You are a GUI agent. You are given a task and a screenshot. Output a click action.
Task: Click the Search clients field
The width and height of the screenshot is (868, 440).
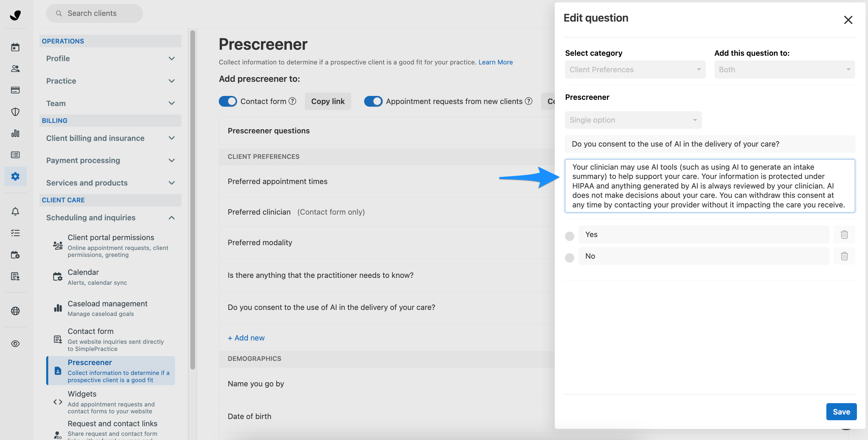(94, 13)
